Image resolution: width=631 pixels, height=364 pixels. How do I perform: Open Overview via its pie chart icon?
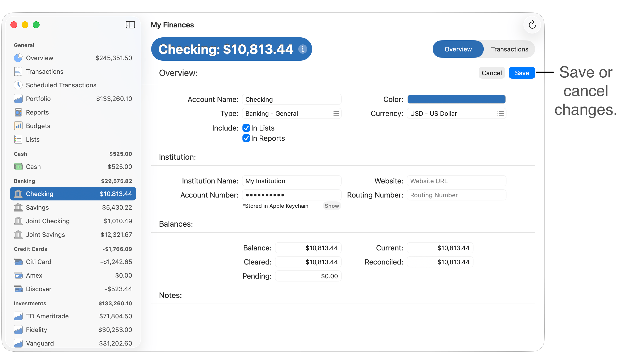18,58
